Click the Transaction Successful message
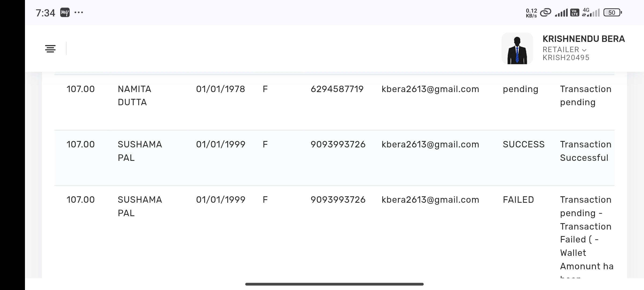Image resolution: width=644 pixels, height=290 pixels. [x=586, y=151]
